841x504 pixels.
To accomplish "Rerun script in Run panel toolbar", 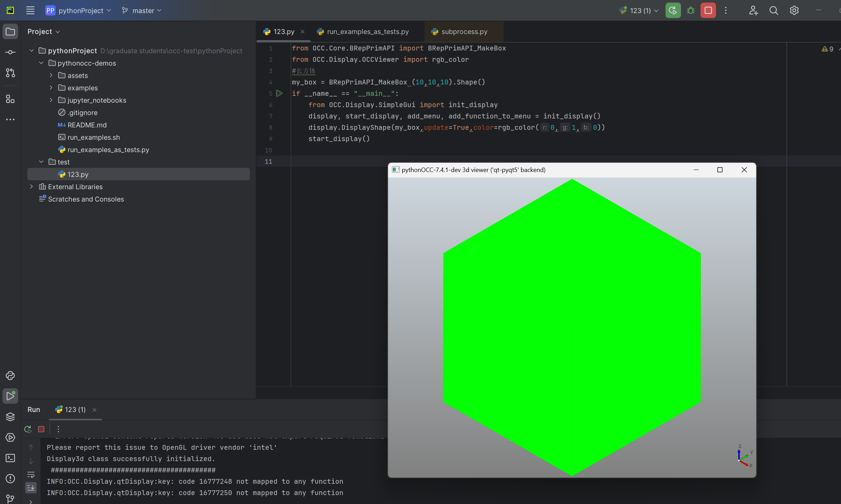I will (28, 429).
